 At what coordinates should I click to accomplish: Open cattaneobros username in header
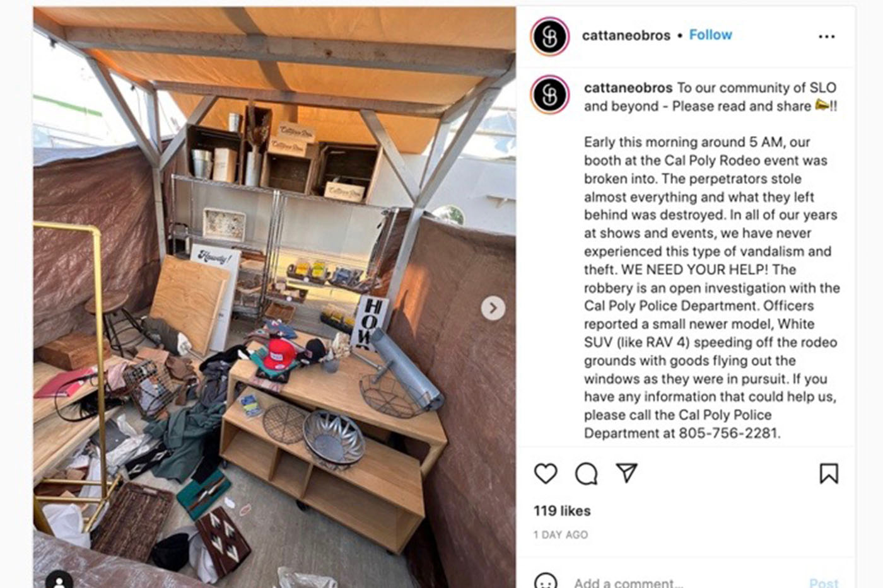coord(626,35)
